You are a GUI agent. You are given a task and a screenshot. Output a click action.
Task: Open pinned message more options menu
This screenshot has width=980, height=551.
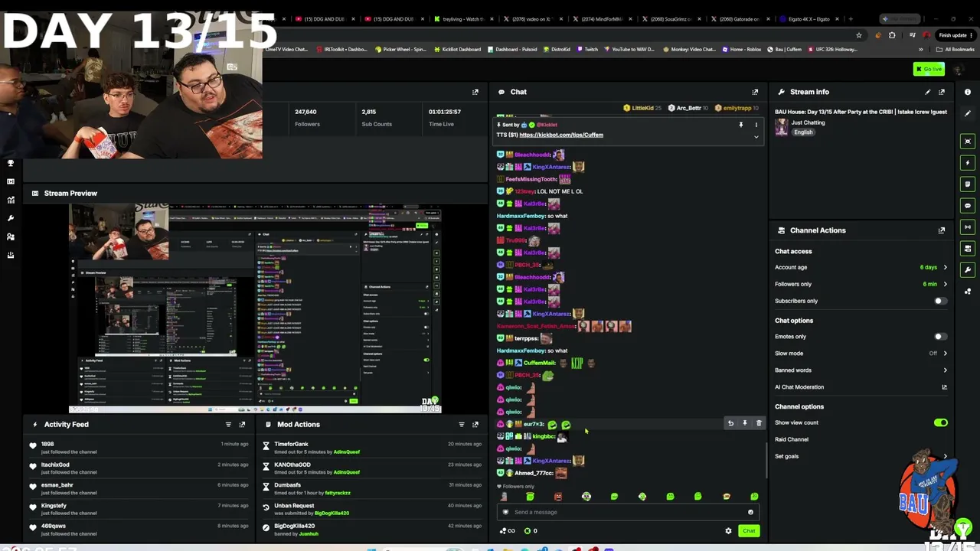coord(756,125)
